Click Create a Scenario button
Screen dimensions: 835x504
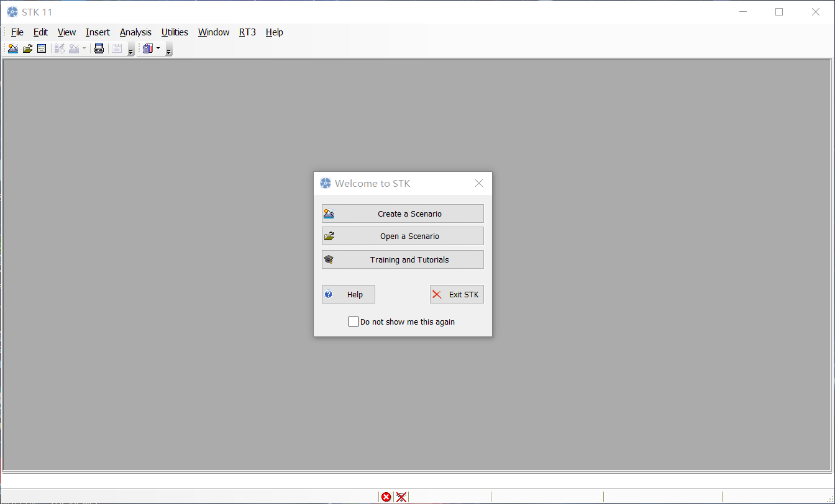click(403, 214)
